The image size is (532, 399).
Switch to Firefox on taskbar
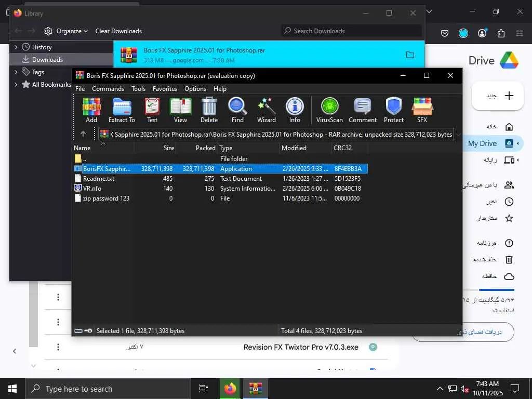[230, 389]
